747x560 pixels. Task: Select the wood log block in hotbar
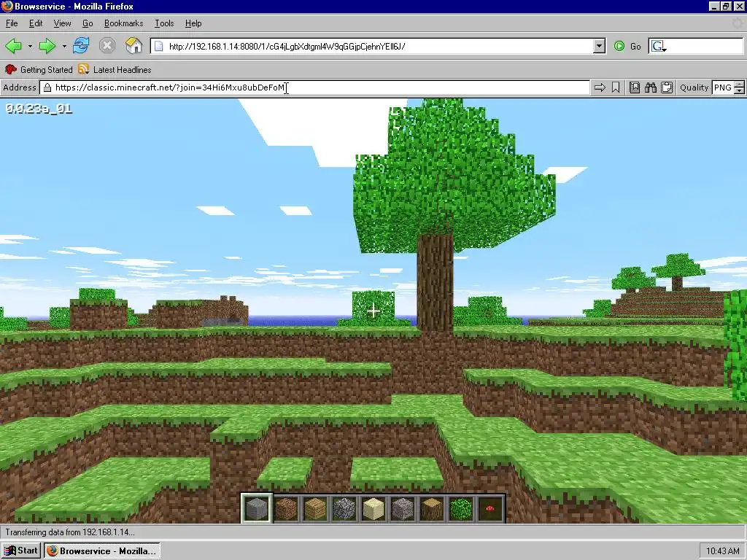[x=432, y=508]
